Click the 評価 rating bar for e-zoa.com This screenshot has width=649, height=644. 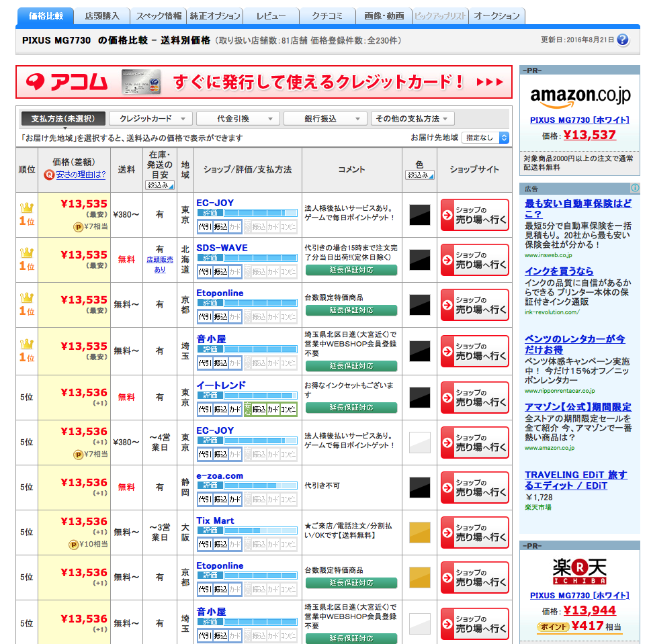(x=247, y=485)
